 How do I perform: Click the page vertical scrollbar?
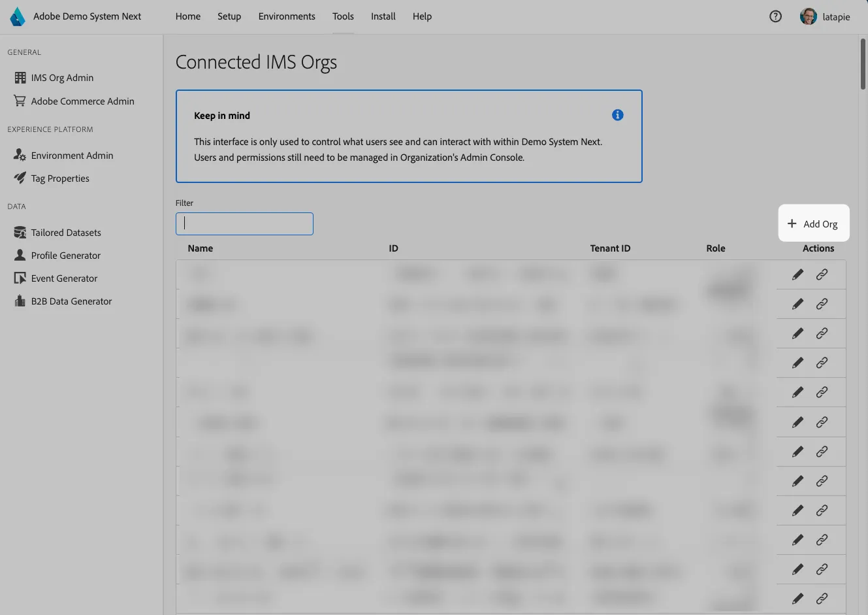point(863,64)
